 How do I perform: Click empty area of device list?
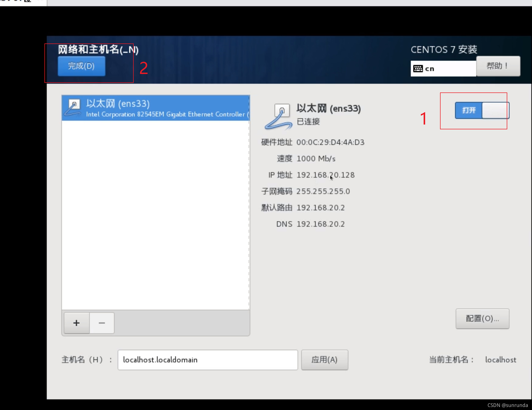click(155, 215)
